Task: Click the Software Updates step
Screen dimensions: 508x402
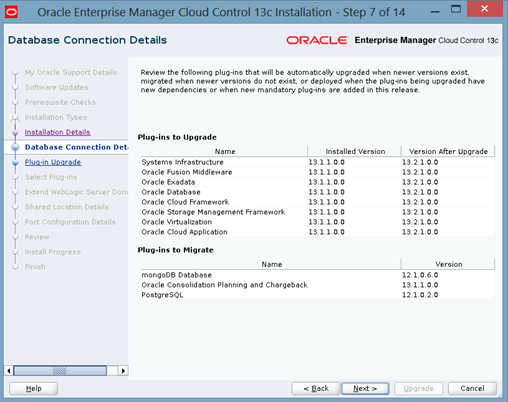Action: [56, 87]
